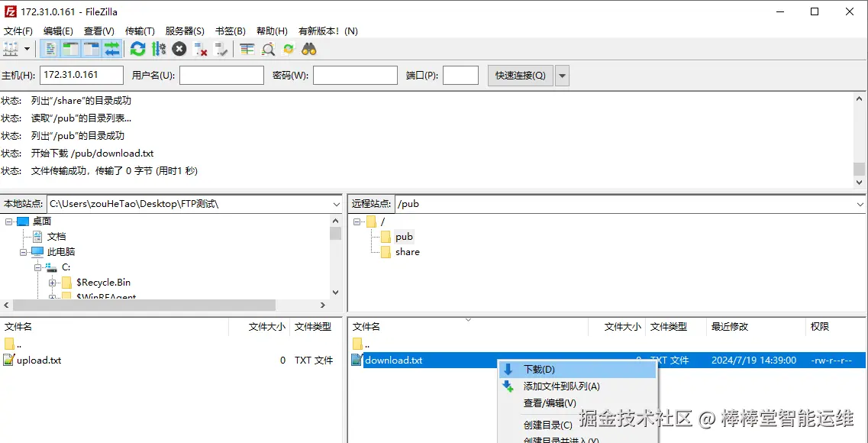This screenshot has height=443, width=868.
Task: Choose 添加文件到队列(A) from context menu
Action: pyautogui.click(x=577, y=386)
